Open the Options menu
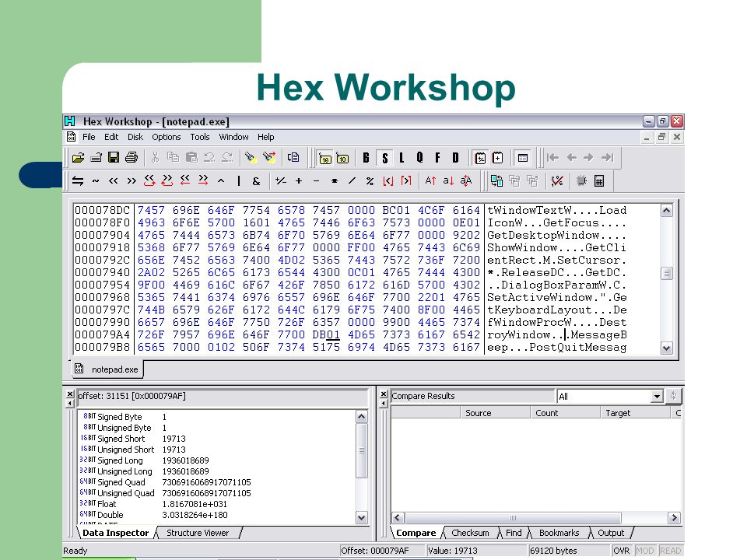The height and width of the screenshot is (560, 747). click(167, 137)
